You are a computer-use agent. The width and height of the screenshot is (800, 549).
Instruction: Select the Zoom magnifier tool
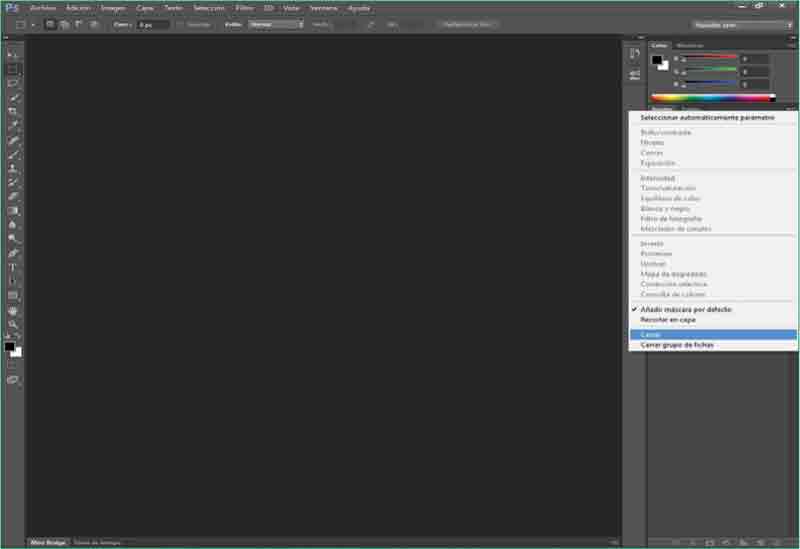click(13, 324)
